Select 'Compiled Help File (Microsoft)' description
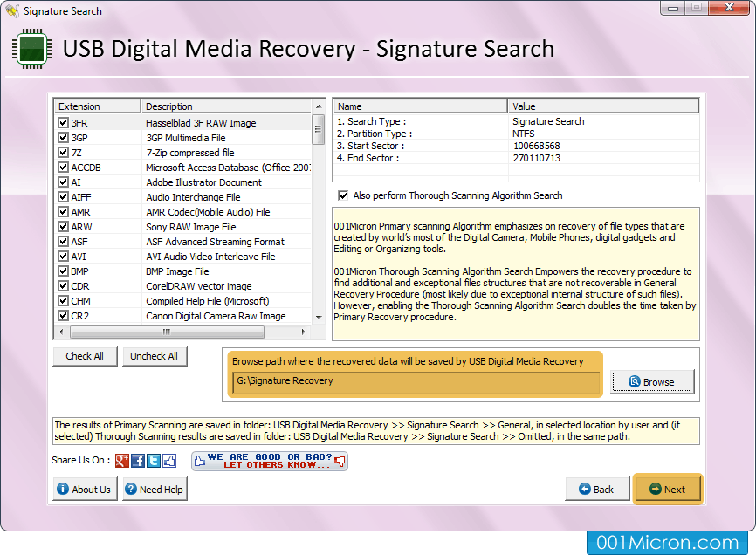The height and width of the screenshot is (555, 756). point(208,301)
